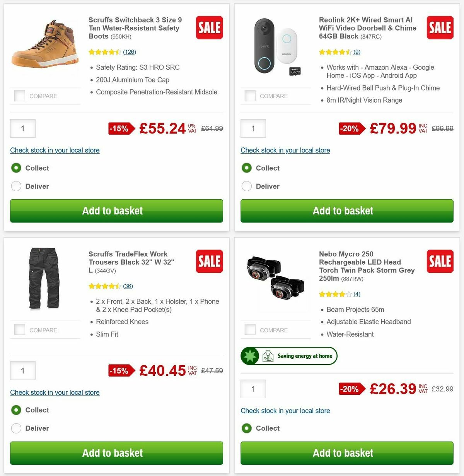This screenshot has width=464, height=476.
Task: Check COMPARE for Scruffs Switchback boots
Action: click(19, 96)
